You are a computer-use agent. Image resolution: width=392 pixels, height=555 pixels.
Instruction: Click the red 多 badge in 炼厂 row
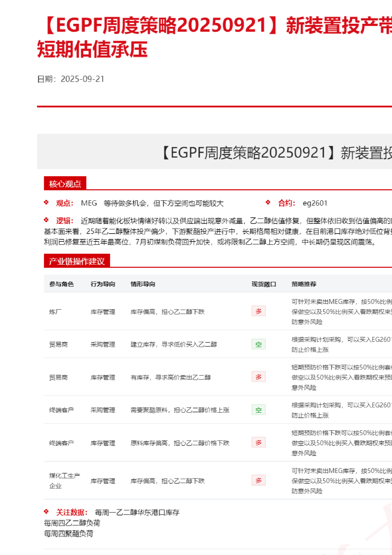pyautogui.click(x=258, y=311)
